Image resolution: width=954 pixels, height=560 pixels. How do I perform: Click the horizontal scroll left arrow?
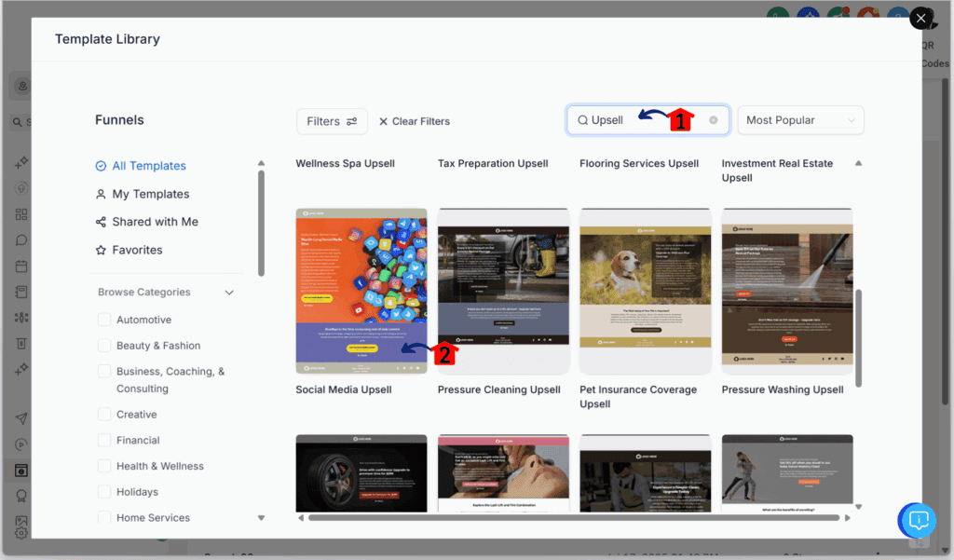pyautogui.click(x=301, y=518)
